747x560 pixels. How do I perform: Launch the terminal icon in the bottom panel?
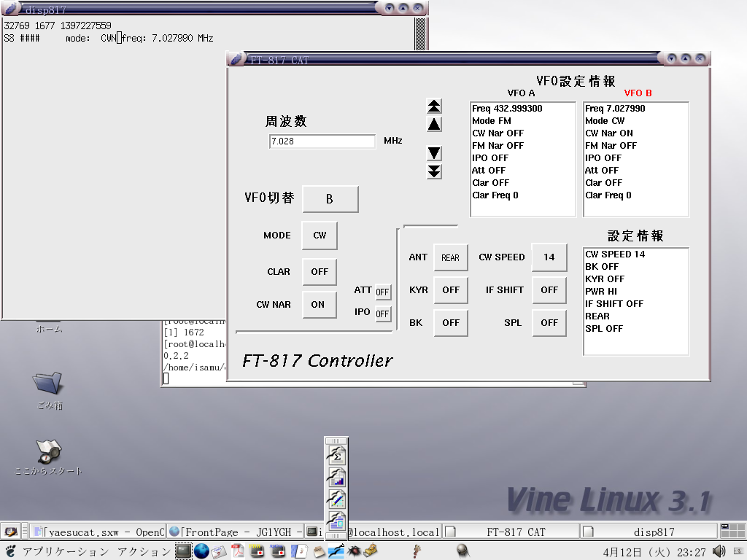[183, 551]
